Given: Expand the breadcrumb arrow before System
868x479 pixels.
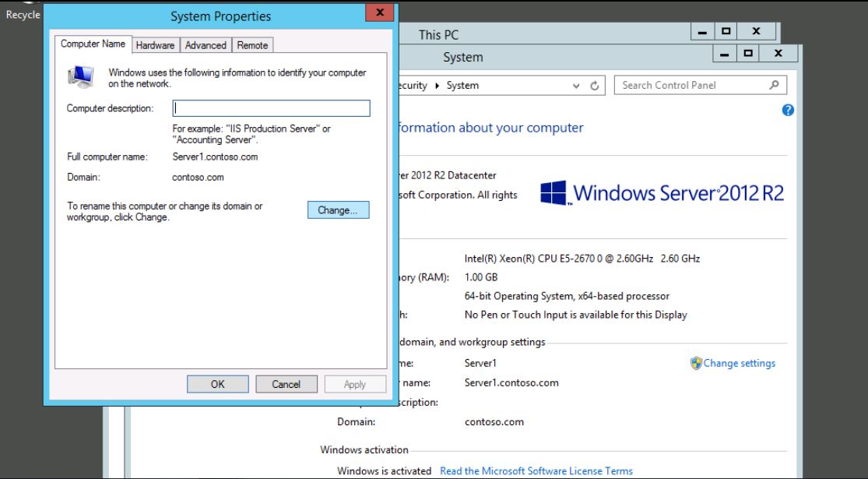Looking at the screenshot, I should (437, 86).
